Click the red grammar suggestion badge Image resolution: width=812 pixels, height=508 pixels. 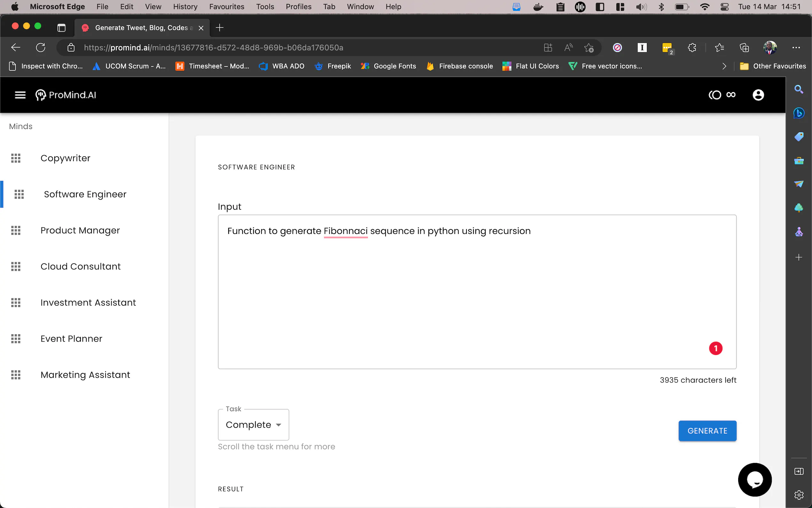[x=715, y=348]
